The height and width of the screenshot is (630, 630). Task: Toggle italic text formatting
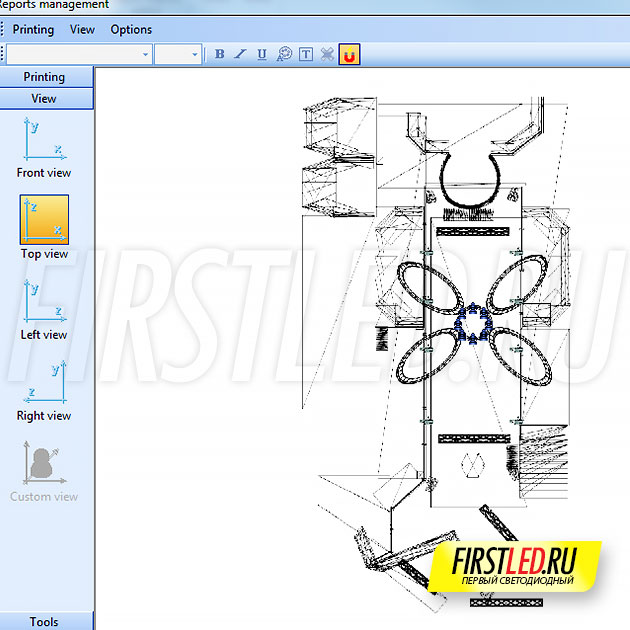click(240, 54)
